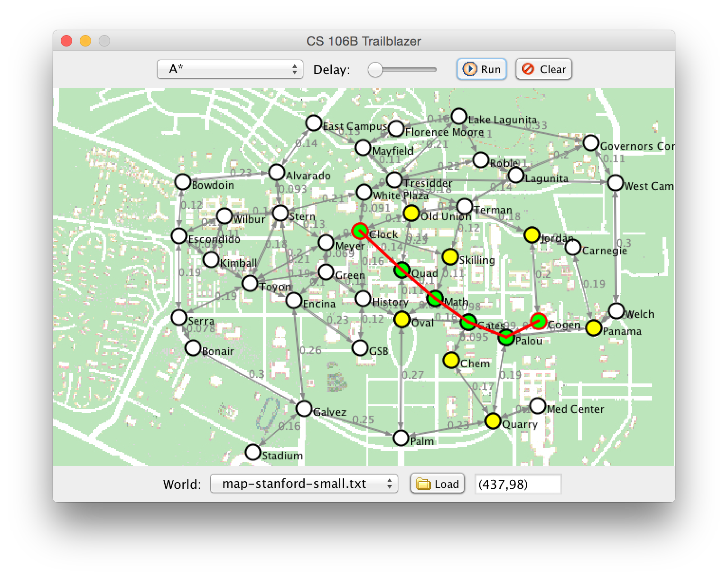Click the Run button
Viewport: 728px width, 578px height.
click(x=481, y=69)
